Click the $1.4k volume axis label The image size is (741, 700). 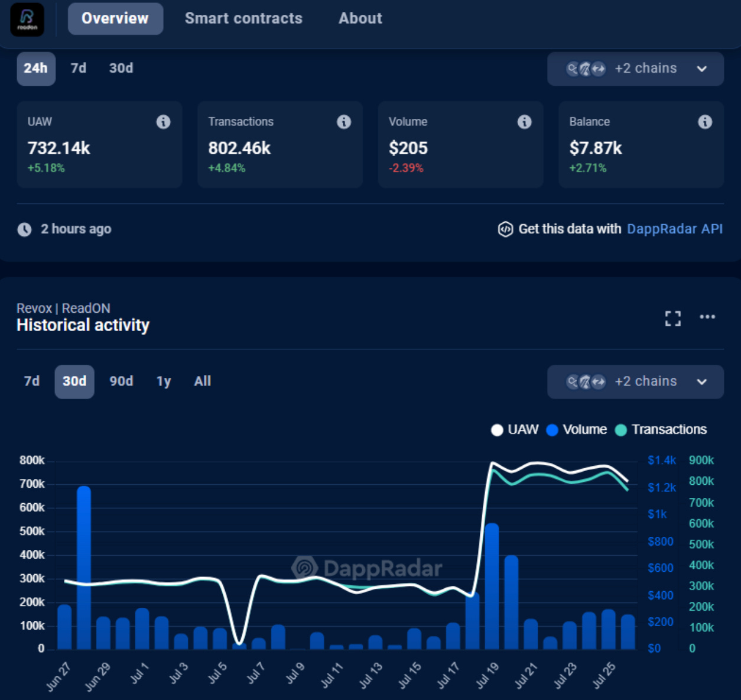(x=662, y=461)
